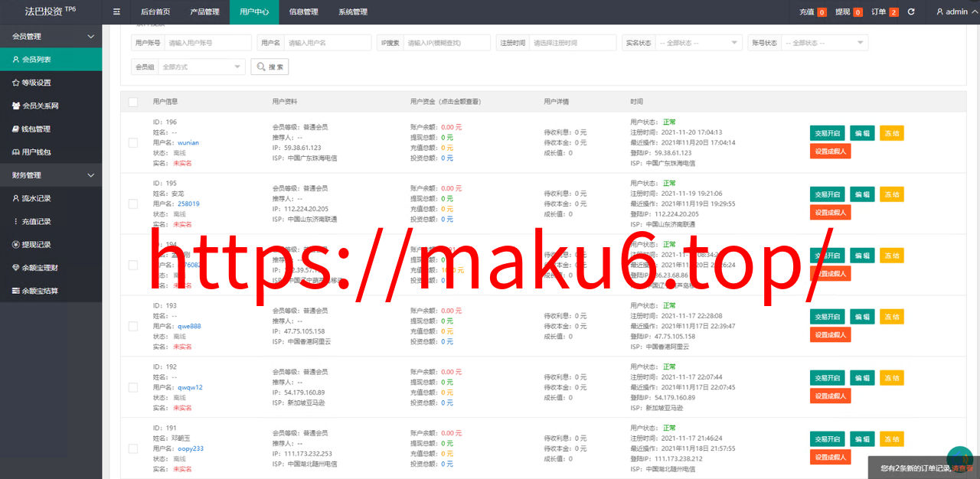
Task: Collapse the 会员管理 sidebar group
Action: pyautogui.click(x=51, y=36)
